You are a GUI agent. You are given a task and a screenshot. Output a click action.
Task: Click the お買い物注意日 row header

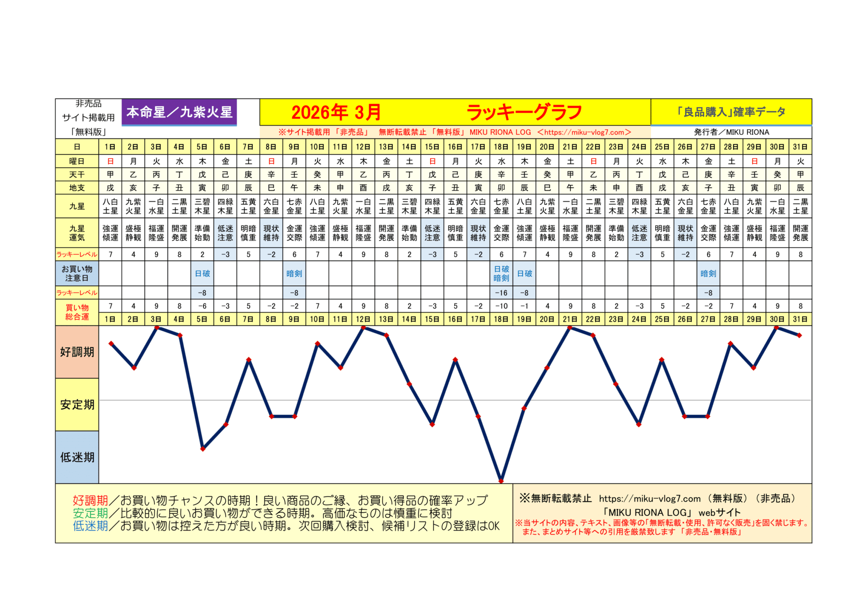pyautogui.click(x=77, y=273)
